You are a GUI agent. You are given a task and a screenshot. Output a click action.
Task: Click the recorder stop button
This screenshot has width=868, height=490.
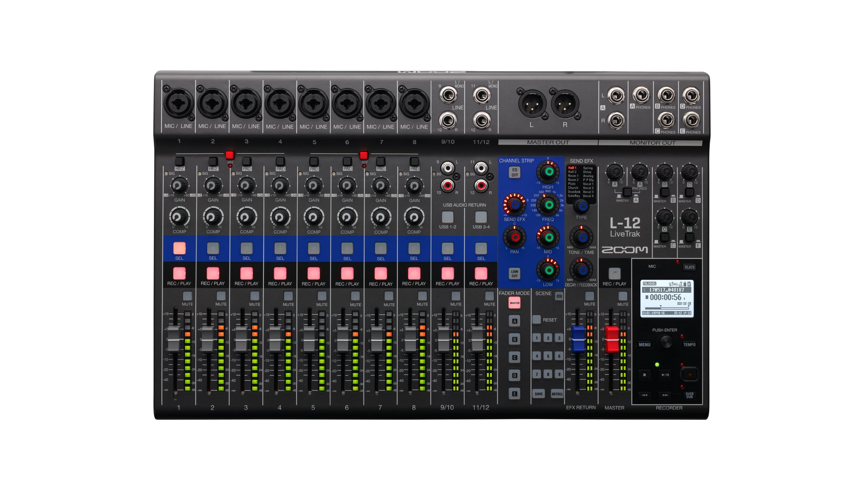(644, 375)
